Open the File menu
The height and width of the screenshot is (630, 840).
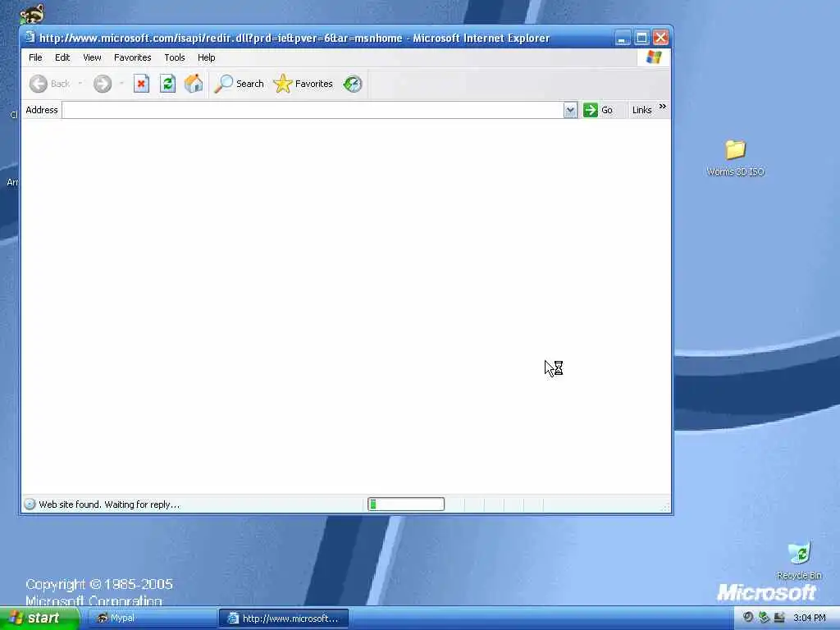[x=35, y=57]
